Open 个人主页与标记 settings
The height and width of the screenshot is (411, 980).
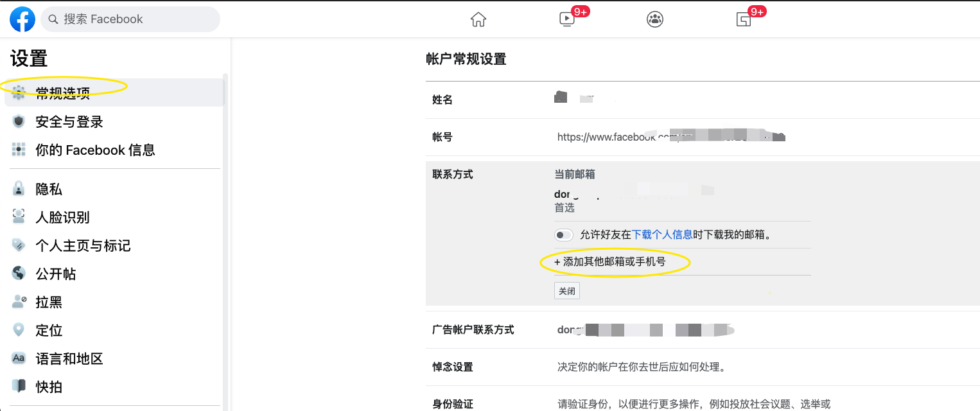click(x=115, y=245)
